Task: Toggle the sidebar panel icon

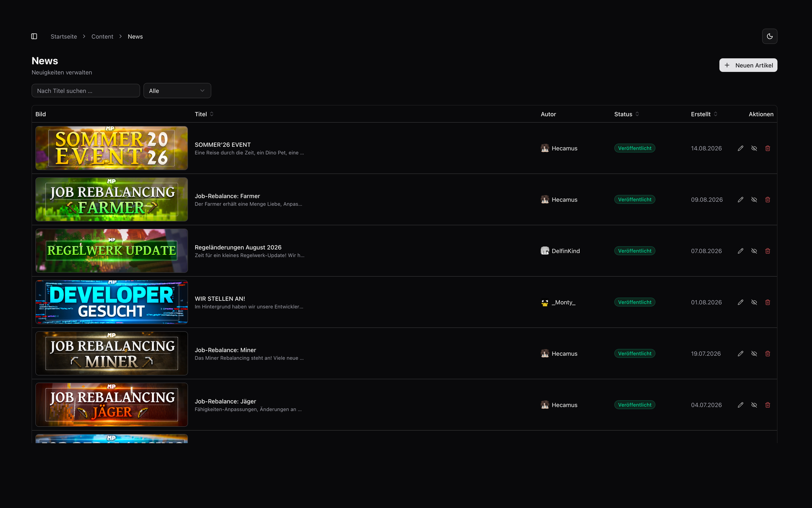Action: pos(34,37)
